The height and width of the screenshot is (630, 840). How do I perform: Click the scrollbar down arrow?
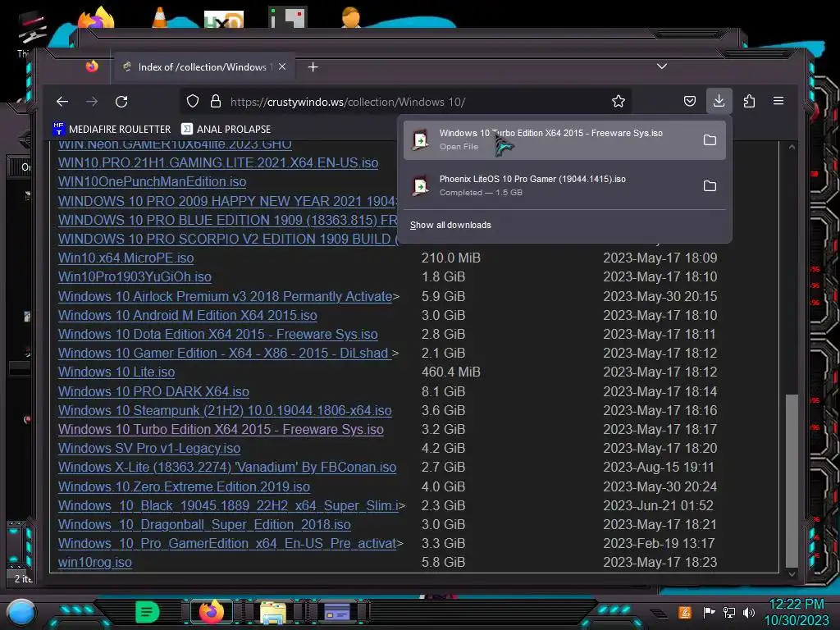pyautogui.click(x=792, y=573)
